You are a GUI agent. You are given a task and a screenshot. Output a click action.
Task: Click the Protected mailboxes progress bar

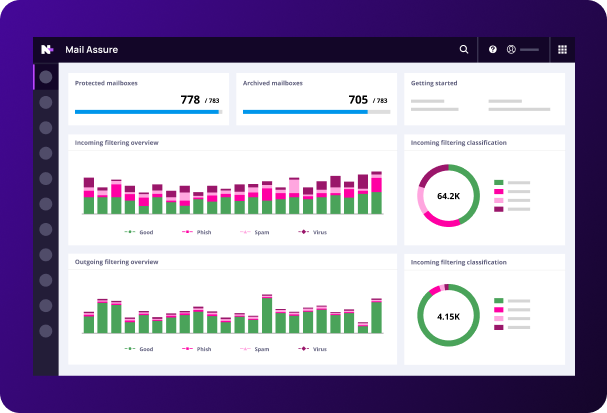point(148,112)
